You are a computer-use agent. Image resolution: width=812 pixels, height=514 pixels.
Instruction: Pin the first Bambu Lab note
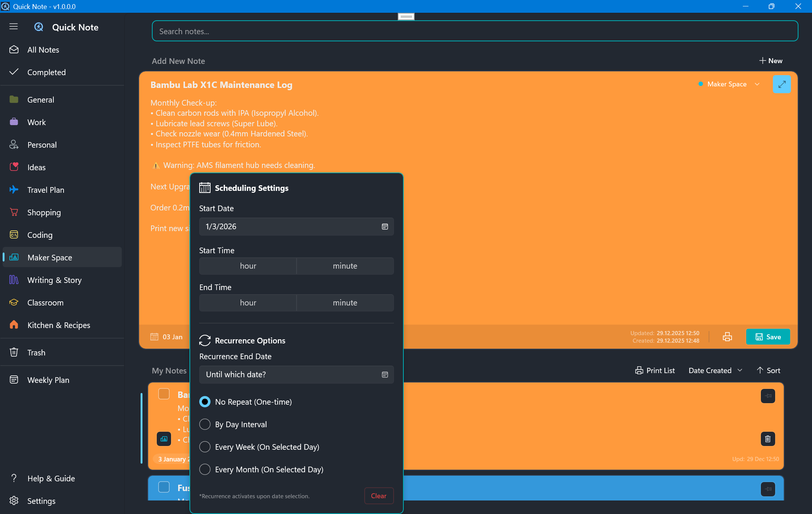pos(768,396)
